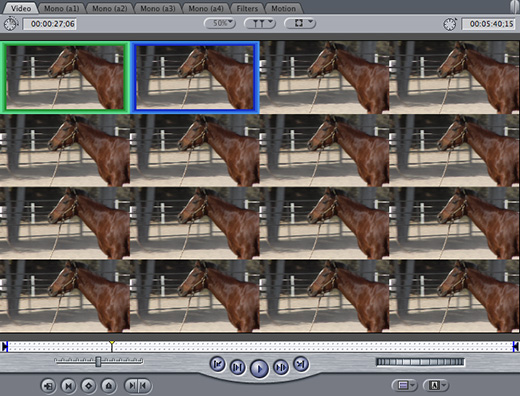This screenshot has height=396, width=520.
Task: Open the Playhead Sync pop-up menu
Action: [260, 23]
